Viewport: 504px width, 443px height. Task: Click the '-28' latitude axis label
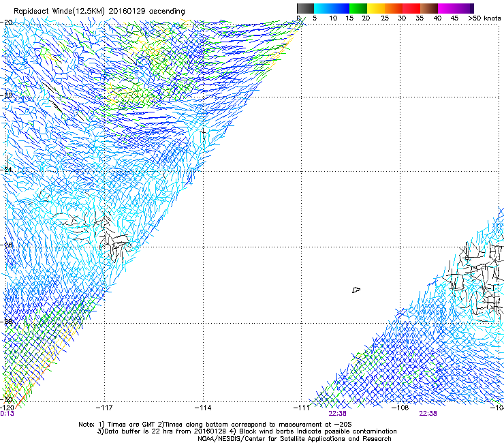[x=7, y=322]
